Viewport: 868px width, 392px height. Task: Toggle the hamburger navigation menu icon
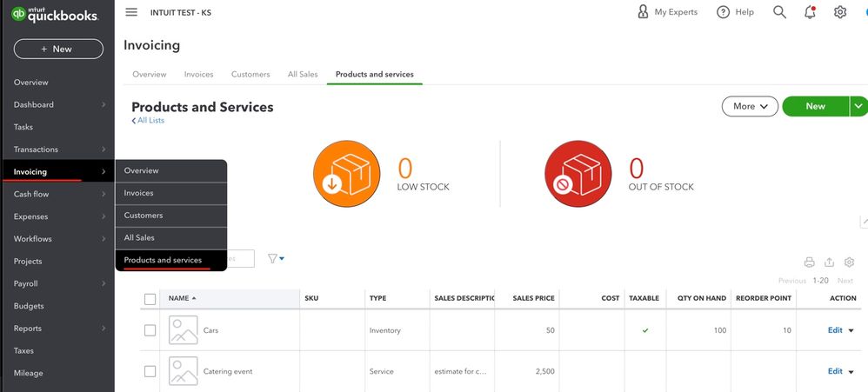coord(131,12)
